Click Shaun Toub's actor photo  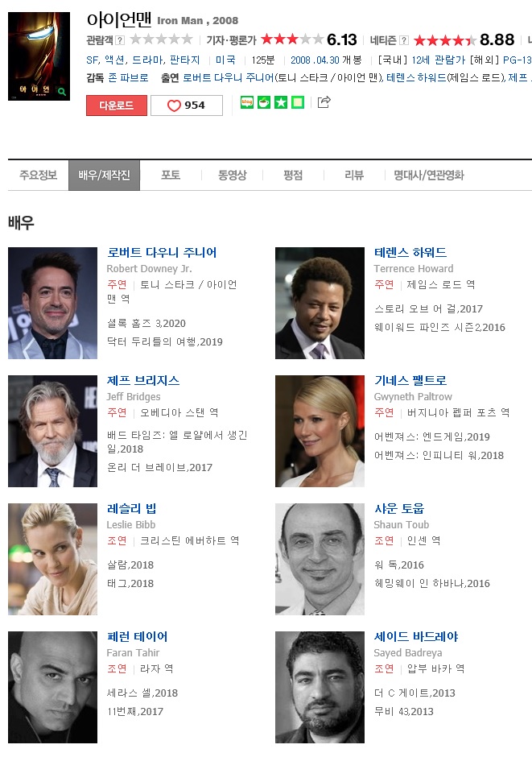(320, 559)
